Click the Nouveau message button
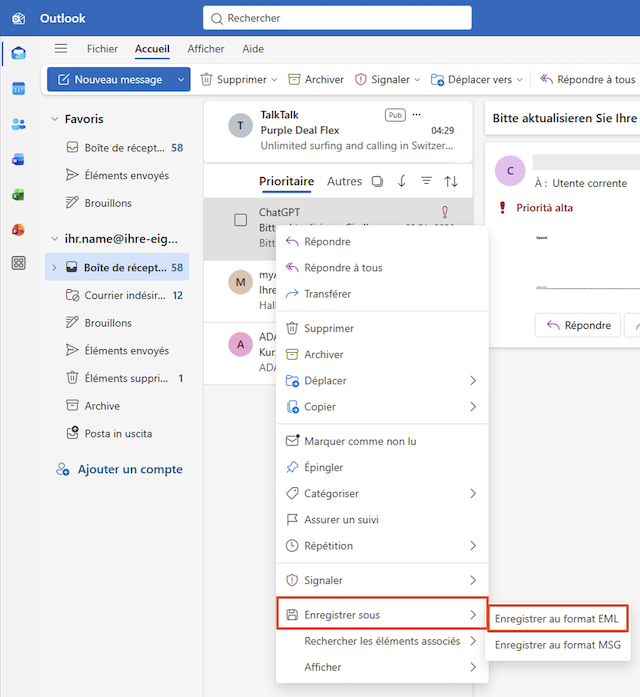This screenshot has width=640, height=697. [x=111, y=80]
